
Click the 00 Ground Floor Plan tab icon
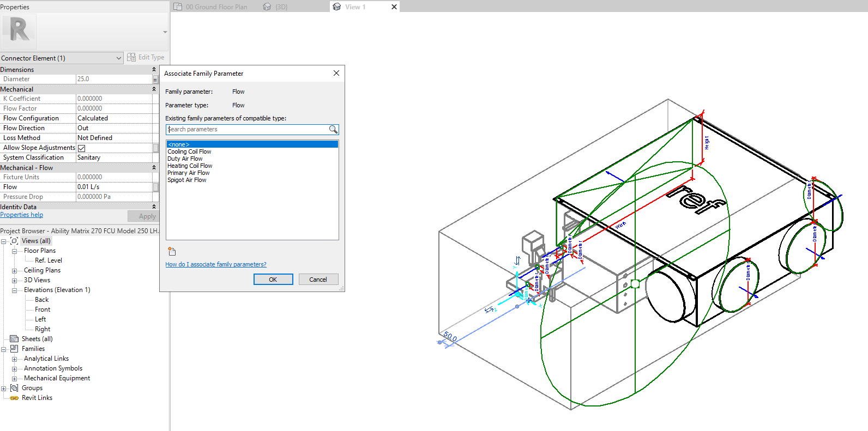pyautogui.click(x=178, y=7)
